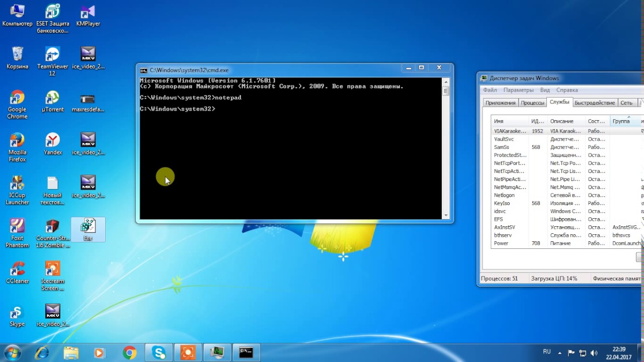Select the Mozilla Firefox desktop shortcut
Image resolution: width=644 pixels, height=362 pixels.
[x=17, y=148]
